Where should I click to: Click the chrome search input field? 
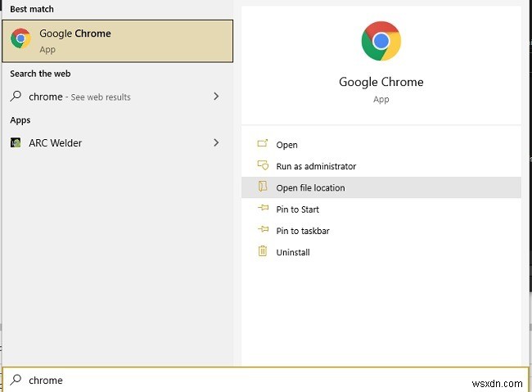click(x=266, y=380)
